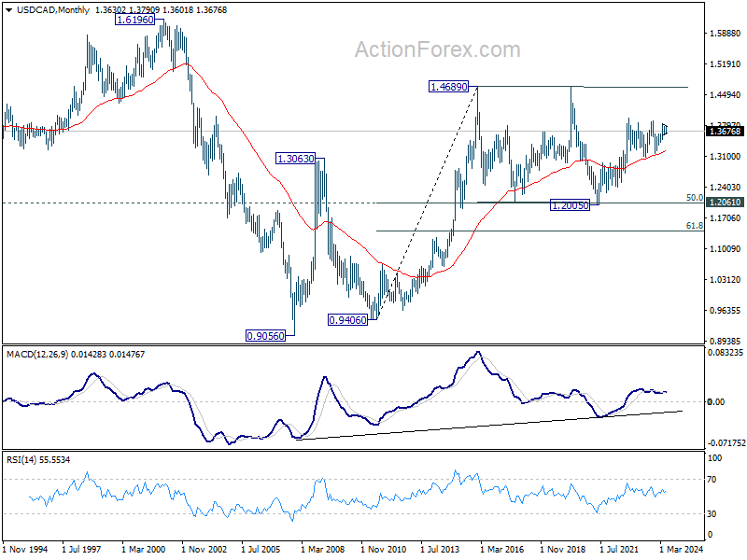Screen dimensions: 747x560
Task: Click the 50.0 Fibonacci level label
Action: point(695,197)
